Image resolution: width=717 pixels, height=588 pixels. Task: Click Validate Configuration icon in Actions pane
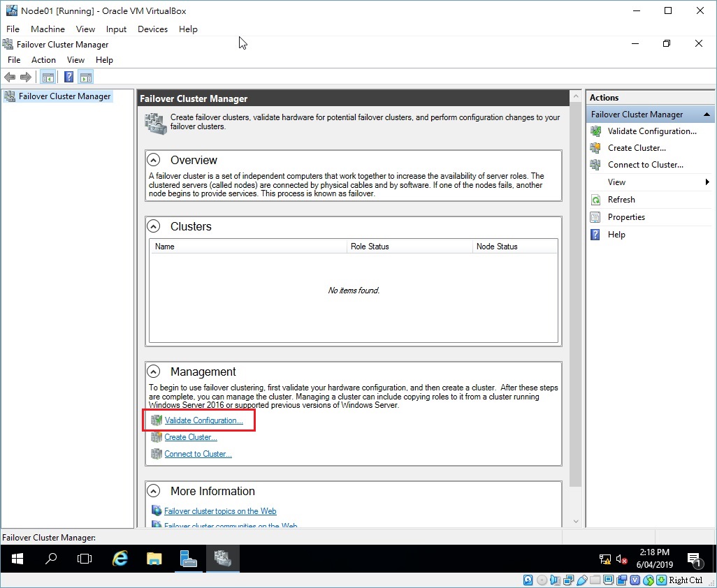(x=595, y=131)
